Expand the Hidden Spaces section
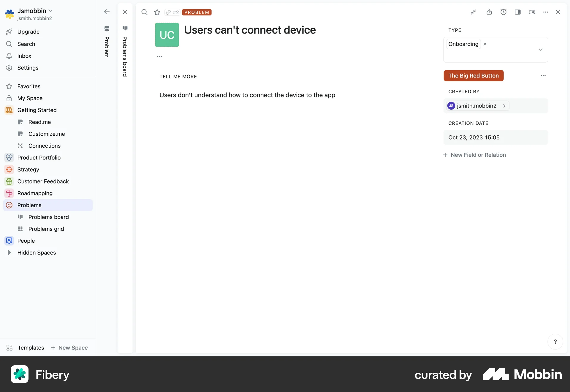The image size is (570, 392). [9, 253]
